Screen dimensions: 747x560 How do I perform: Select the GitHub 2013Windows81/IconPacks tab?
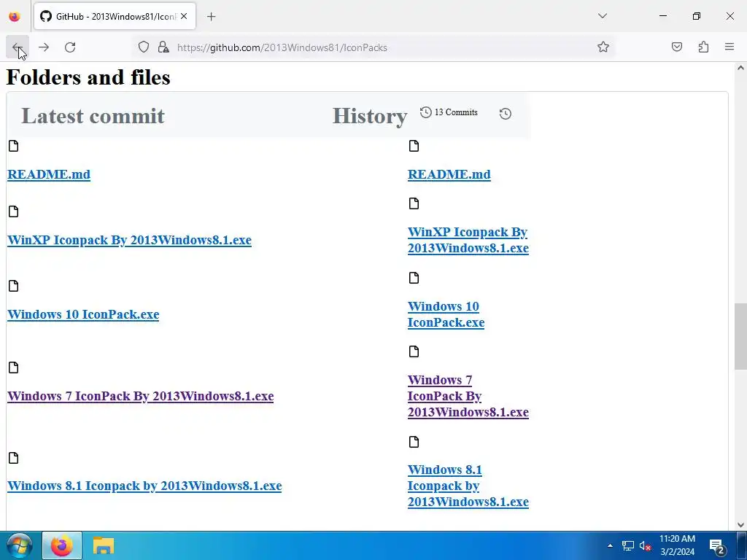115,16
